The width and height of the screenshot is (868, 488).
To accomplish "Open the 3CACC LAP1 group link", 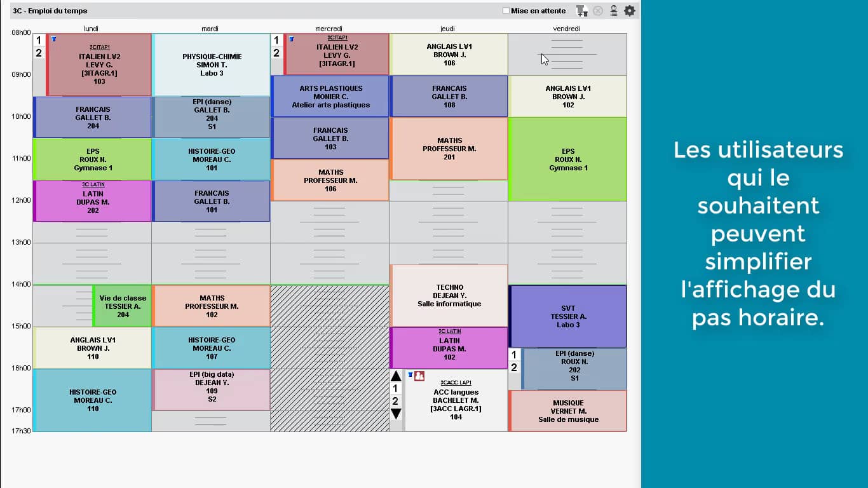I will [x=456, y=383].
